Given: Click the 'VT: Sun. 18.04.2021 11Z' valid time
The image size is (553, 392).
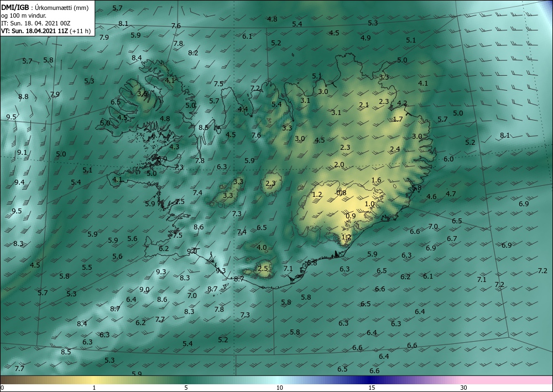Looking at the screenshot, I should pos(35,31).
